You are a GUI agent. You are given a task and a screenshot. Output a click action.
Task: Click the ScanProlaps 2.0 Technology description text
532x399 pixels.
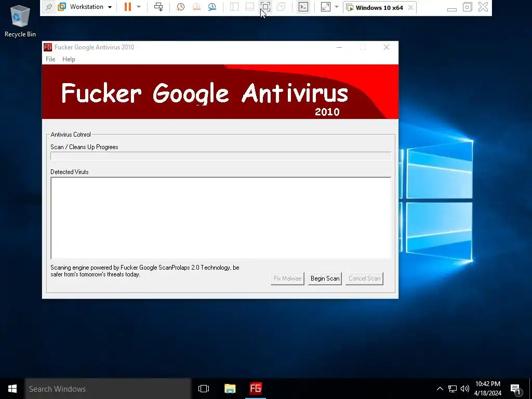click(145, 271)
